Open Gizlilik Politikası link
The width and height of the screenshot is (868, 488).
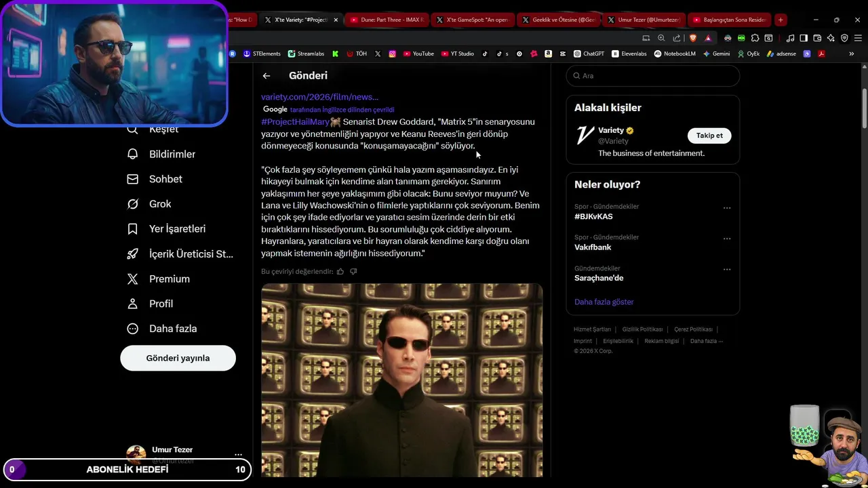pyautogui.click(x=642, y=329)
